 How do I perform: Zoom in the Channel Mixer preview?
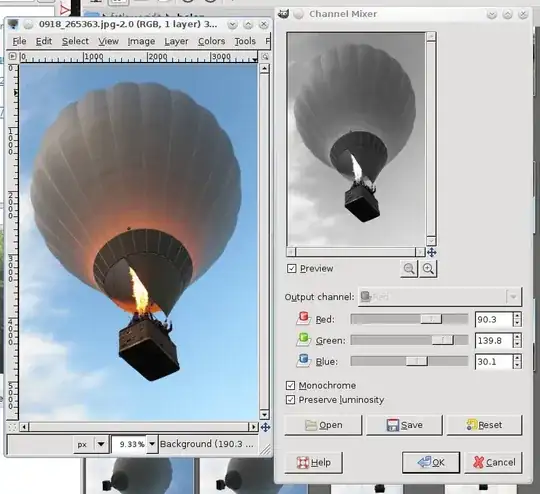click(x=428, y=269)
